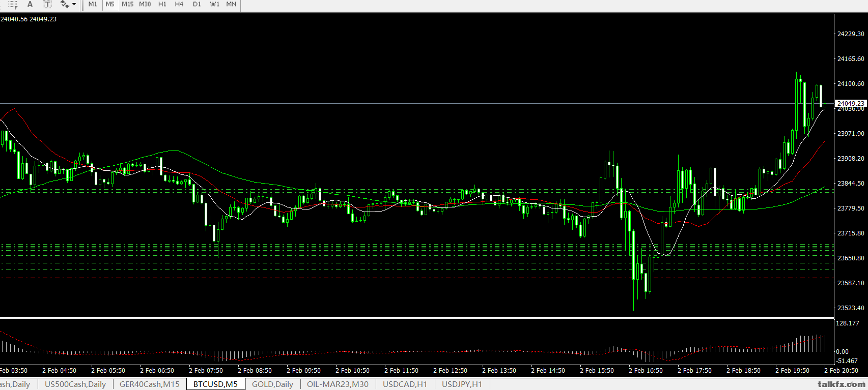Image resolution: width=868 pixels, height=390 pixels.
Task: Click the current price label 24049.23
Action: tap(850, 103)
